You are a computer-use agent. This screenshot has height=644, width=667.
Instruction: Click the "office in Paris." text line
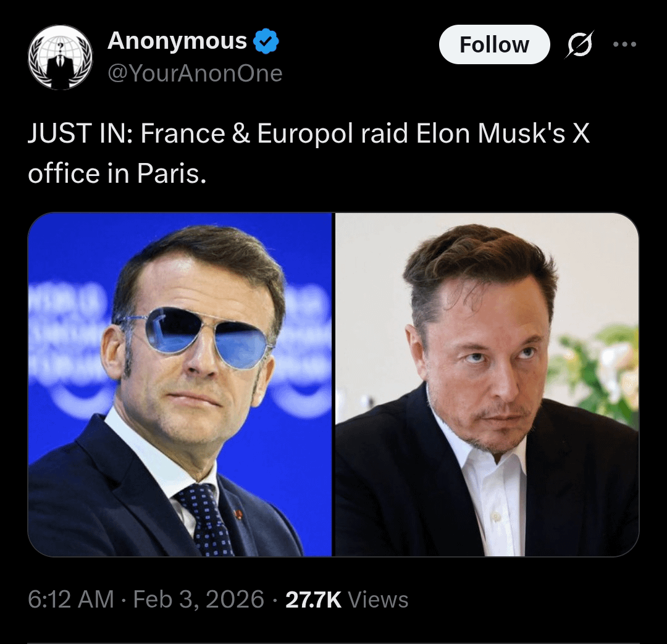coord(116,174)
